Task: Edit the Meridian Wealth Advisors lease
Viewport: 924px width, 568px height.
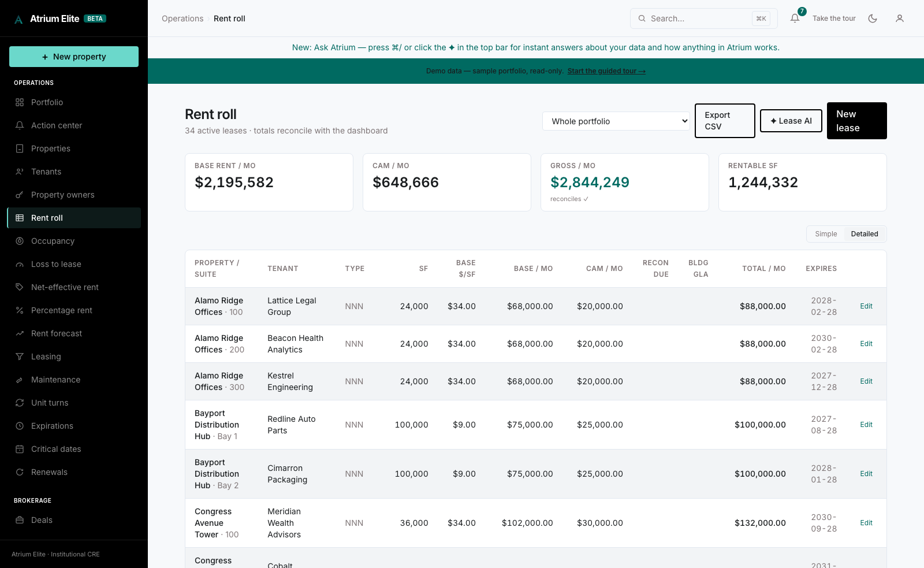Action: [866, 523]
